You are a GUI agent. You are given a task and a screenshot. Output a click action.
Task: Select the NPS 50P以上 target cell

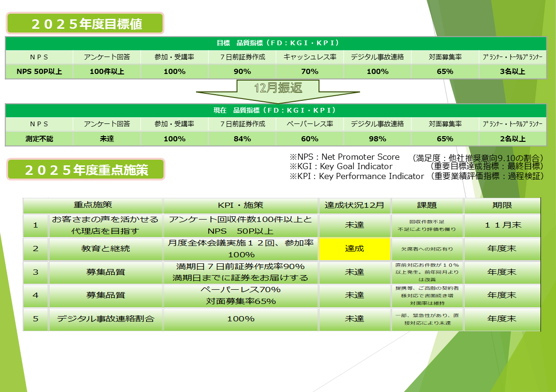(x=39, y=72)
